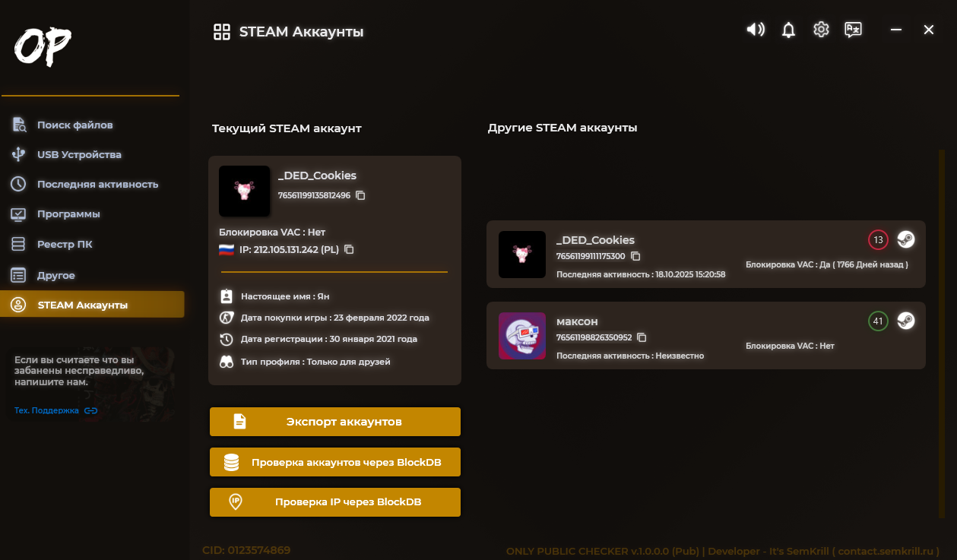
Task: Click максон's avatar thumbnail
Action: pos(522,336)
